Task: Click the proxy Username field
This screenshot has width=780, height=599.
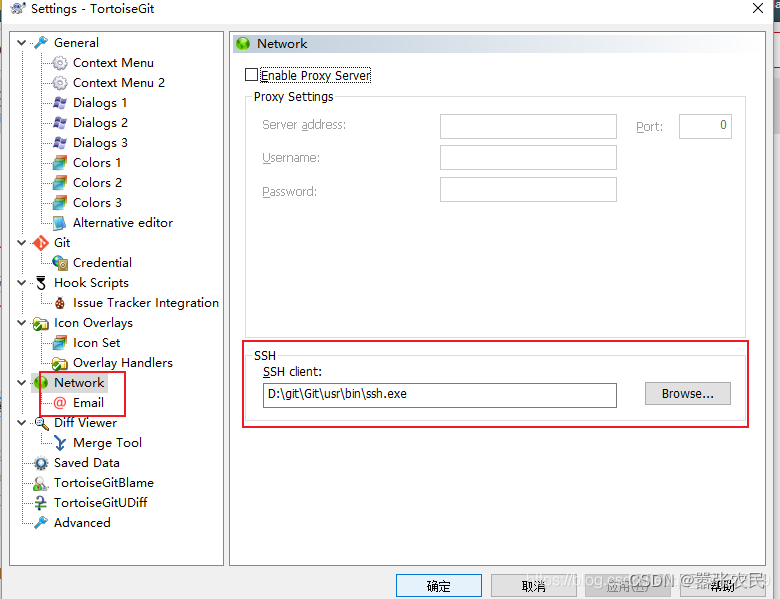Action: (528, 157)
